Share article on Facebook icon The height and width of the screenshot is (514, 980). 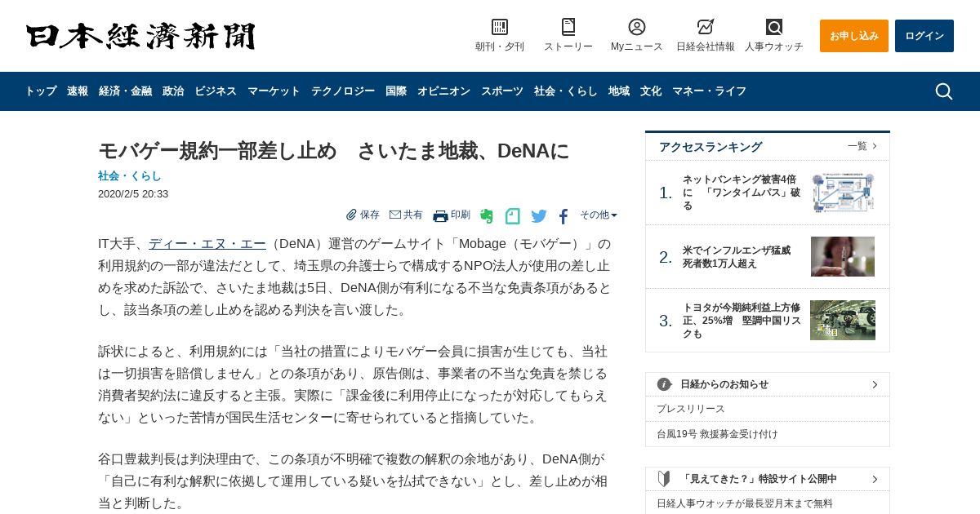pos(563,216)
